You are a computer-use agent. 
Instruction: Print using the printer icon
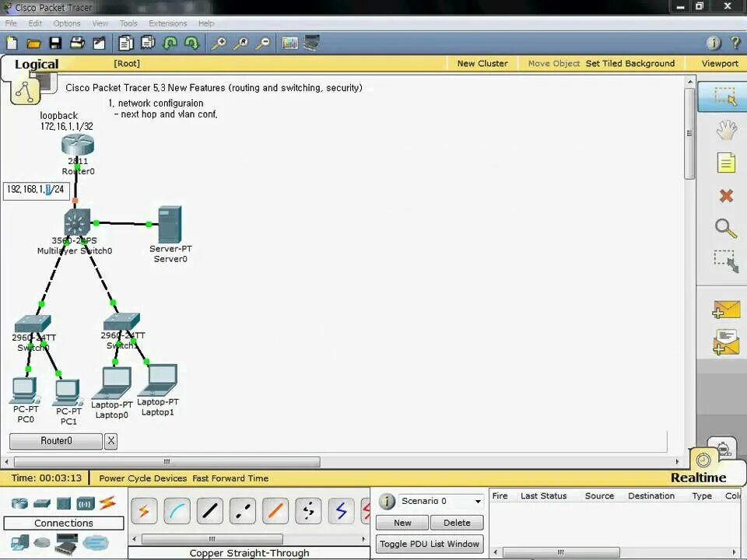[77, 44]
